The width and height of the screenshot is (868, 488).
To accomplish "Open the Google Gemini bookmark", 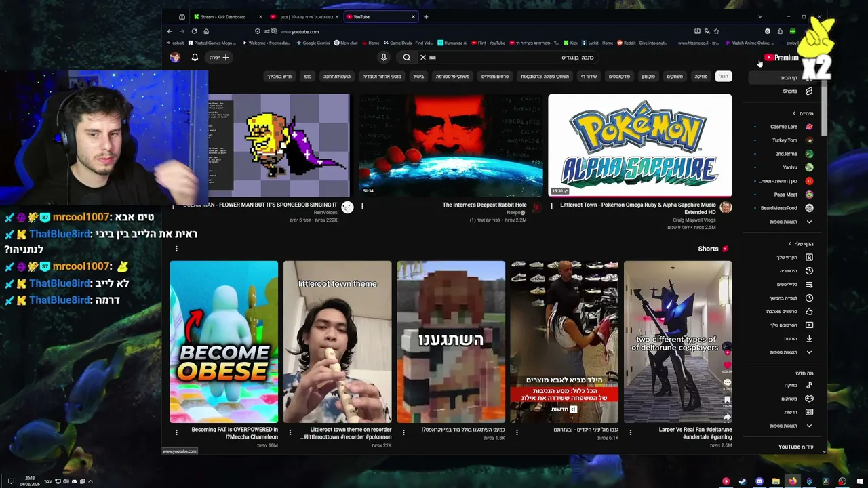I will 313,43.
